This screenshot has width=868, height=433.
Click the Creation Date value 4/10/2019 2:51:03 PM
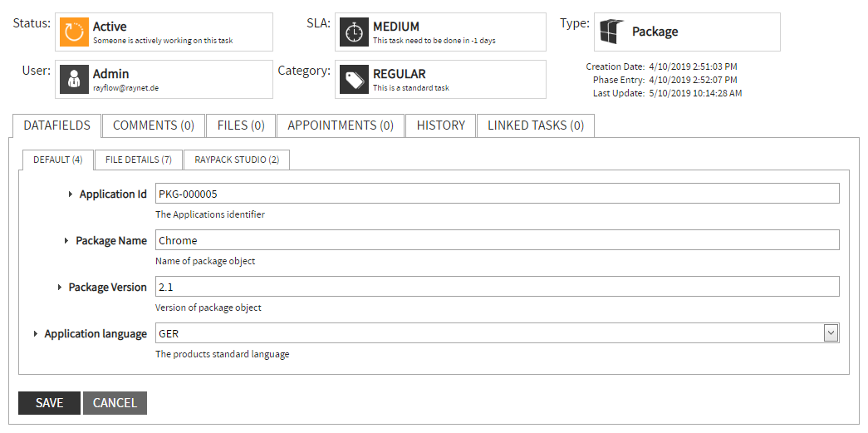(x=693, y=66)
